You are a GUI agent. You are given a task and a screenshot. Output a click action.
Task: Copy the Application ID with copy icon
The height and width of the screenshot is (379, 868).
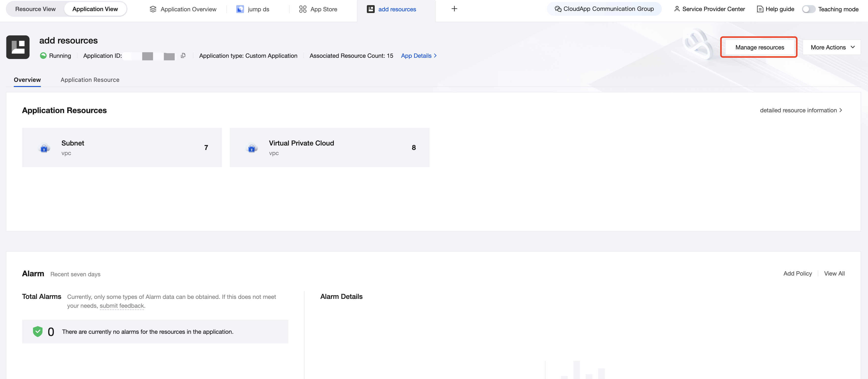click(183, 56)
